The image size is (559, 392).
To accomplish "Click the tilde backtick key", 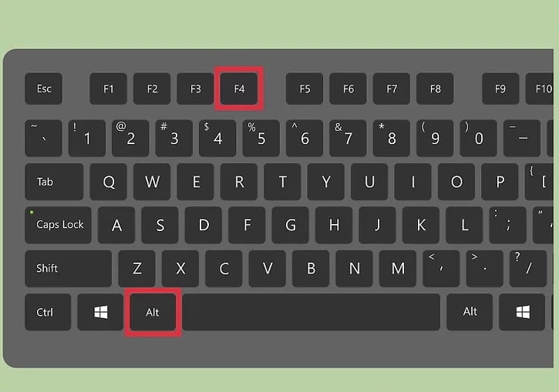I will [x=43, y=138].
